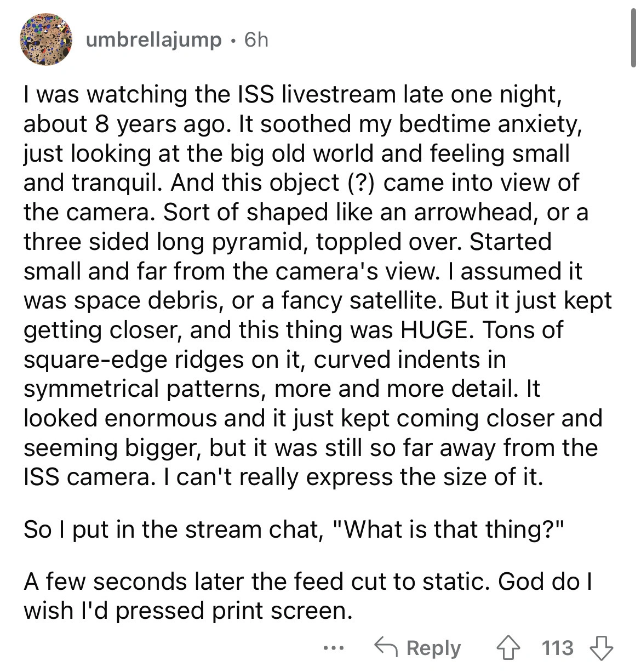
Task: Downvote the umbrellajump comment
Action: (x=602, y=648)
